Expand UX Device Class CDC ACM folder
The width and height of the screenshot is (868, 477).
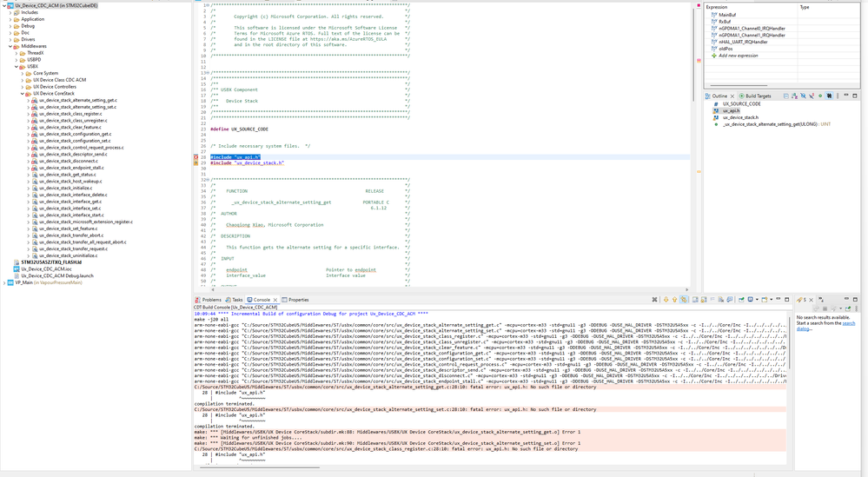[23, 80]
